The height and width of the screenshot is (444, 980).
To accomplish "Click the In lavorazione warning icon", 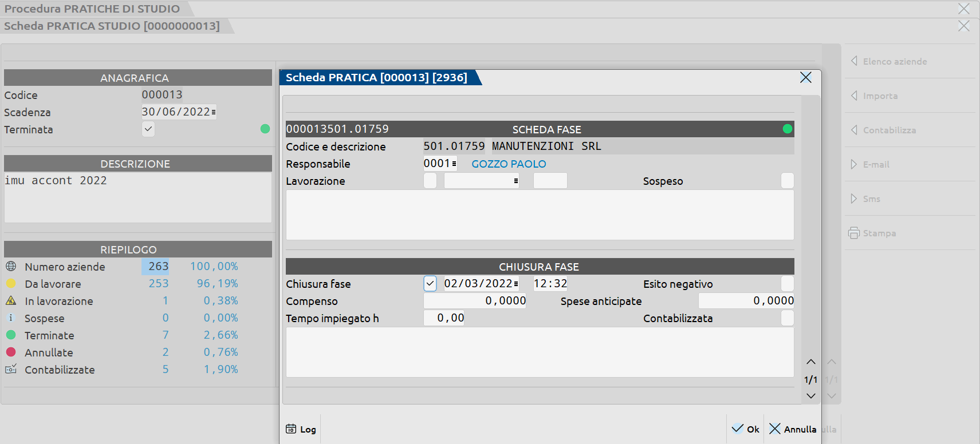I will [11, 301].
